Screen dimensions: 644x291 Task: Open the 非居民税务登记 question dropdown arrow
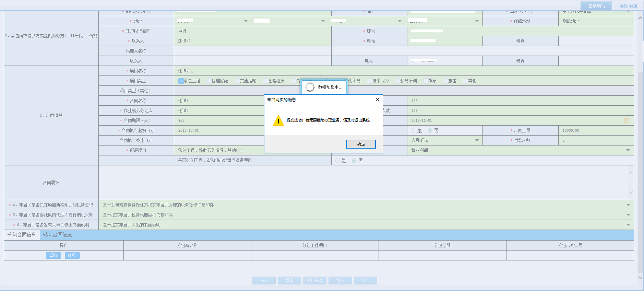point(628,205)
